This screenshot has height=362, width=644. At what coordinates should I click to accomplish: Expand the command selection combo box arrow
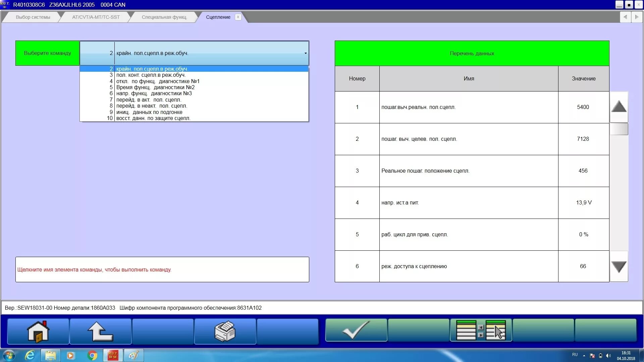pos(305,53)
